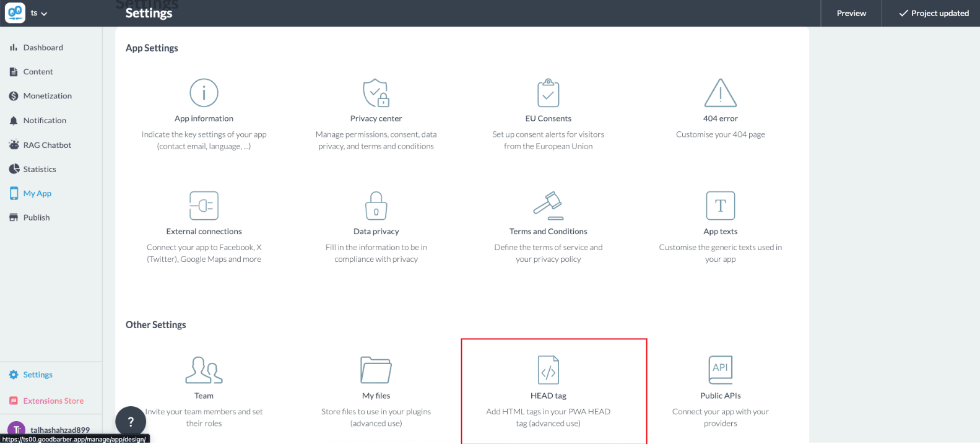980x444 pixels.
Task: Click the Preview button
Action: (x=851, y=13)
